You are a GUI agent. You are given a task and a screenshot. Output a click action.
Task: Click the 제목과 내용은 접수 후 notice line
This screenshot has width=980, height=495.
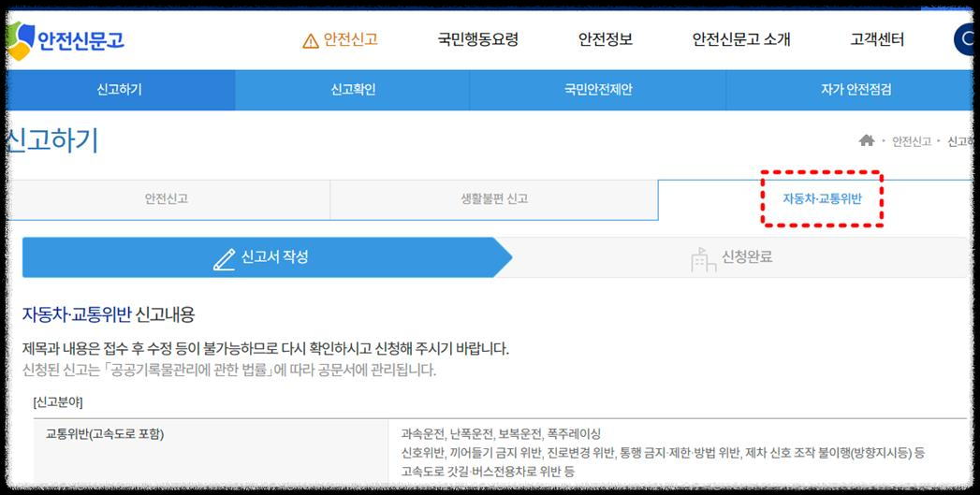[266, 349]
